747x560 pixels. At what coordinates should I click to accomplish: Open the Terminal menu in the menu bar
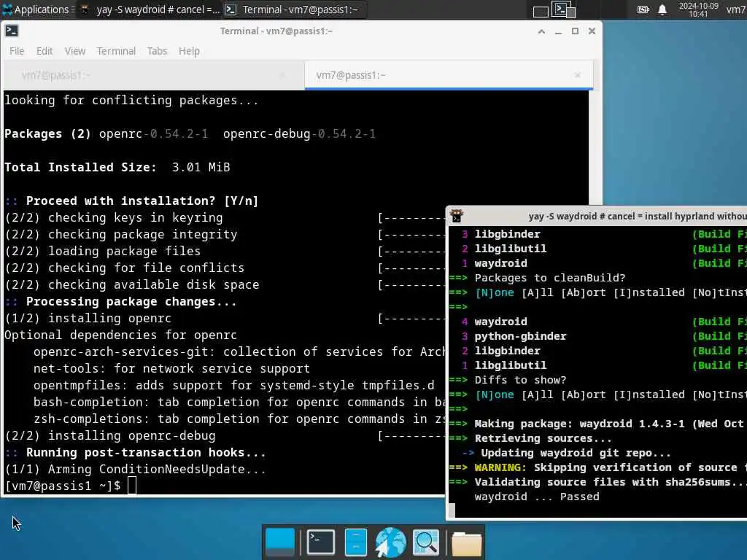116,51
